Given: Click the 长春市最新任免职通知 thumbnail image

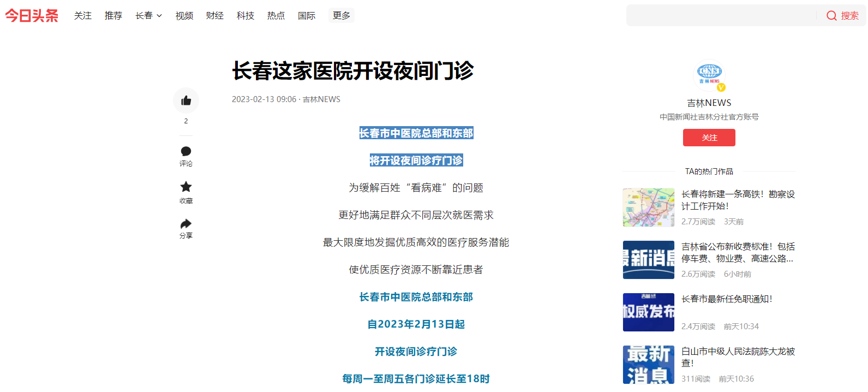Looking at the screenshot, I should tap(649, 312).
